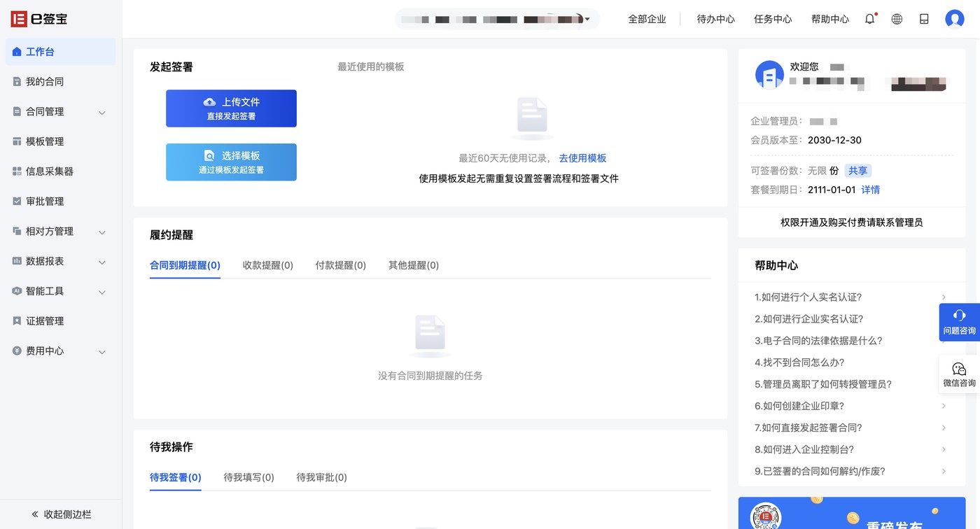Image resolution: width=980 pixels, height=529 pixels.
Task: Open help item 找不到合同怎么办
Action: click(799, 362)
